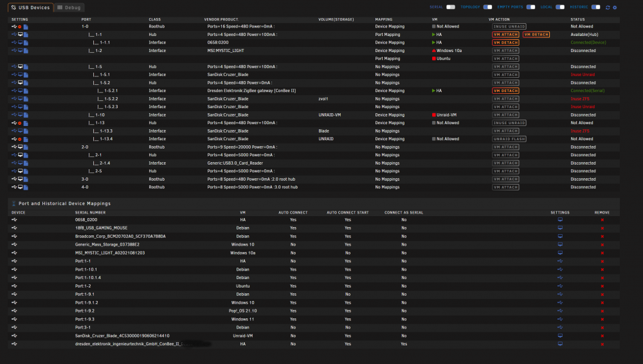
Task: Turn off the Historic switch
Action: coord(596,7)
